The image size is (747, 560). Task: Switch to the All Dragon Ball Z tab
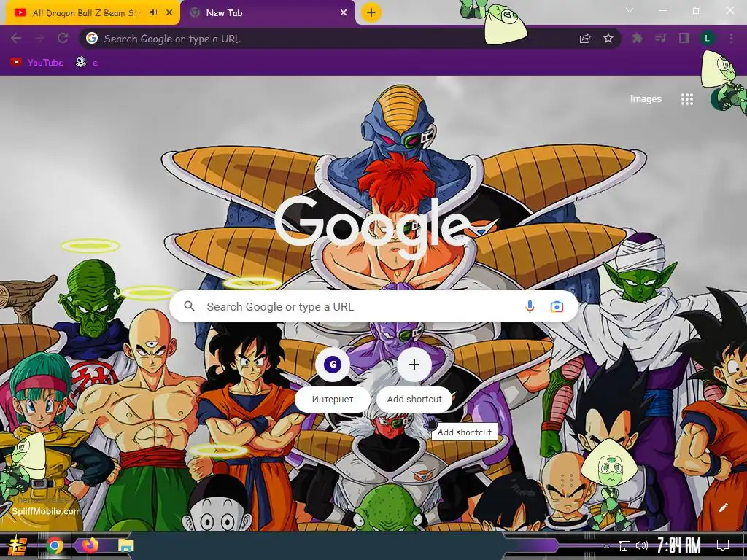[x=90, y=13]
